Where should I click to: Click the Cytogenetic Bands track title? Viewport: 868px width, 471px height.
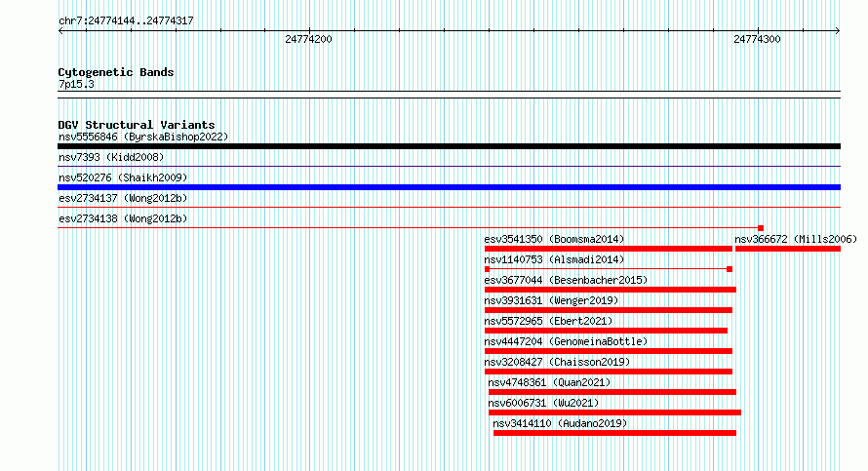(116, 72)
